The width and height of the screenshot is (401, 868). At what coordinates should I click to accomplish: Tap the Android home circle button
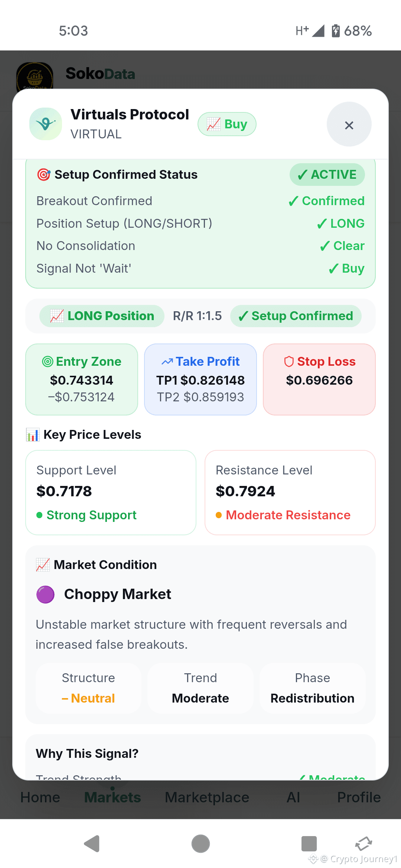click(200, 844)
